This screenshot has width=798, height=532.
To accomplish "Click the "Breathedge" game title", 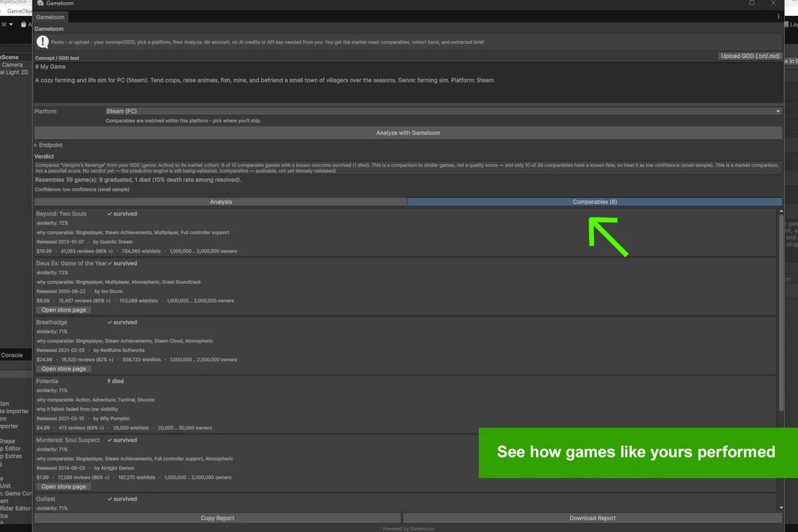I will 52,323.
